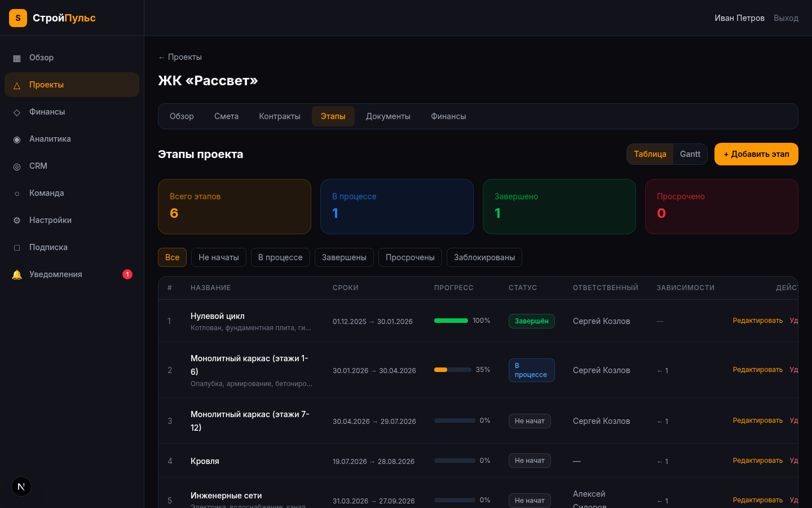Click the СтройПульс logo icon

[18, 18]
